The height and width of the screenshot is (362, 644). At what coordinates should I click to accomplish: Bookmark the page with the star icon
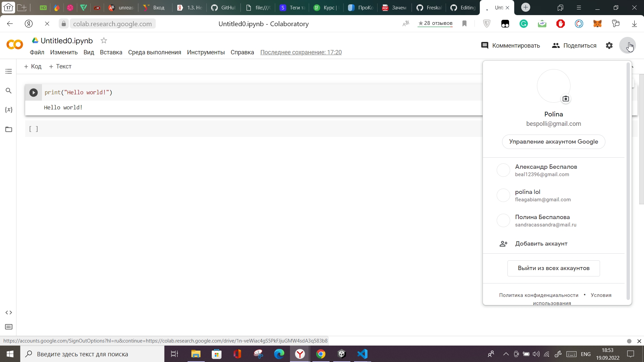464,23
